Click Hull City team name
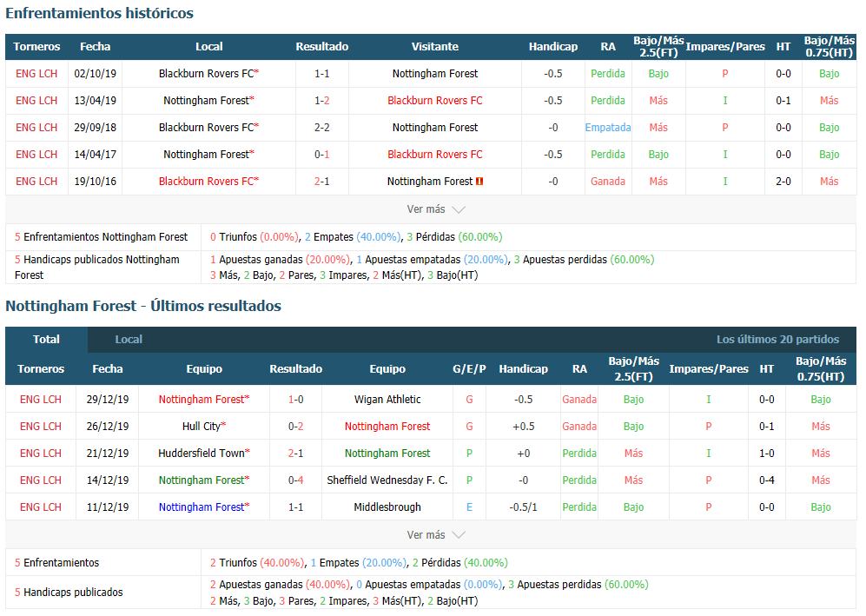This screenshot has height=616, width=866. [202, 427]
